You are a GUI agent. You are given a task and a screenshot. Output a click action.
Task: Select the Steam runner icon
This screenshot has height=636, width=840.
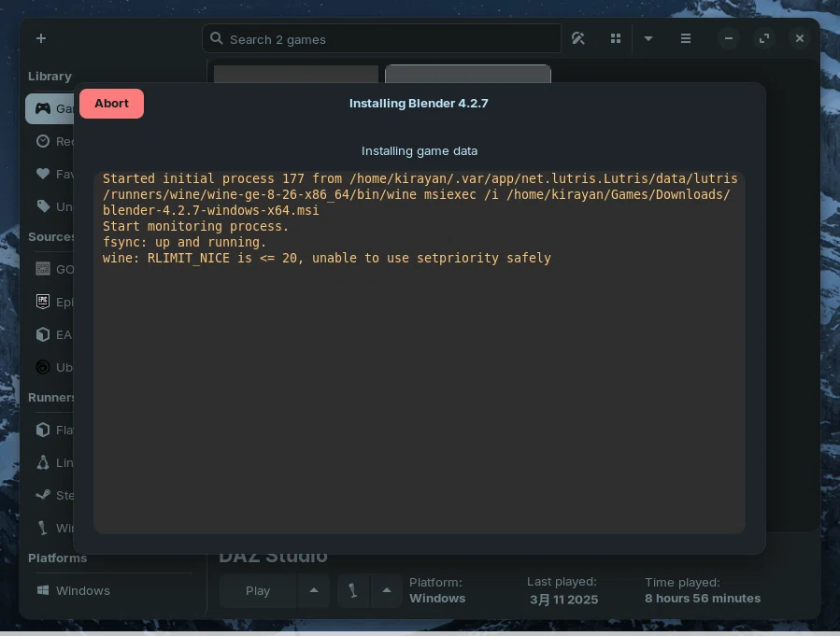(x=43, y=495)
